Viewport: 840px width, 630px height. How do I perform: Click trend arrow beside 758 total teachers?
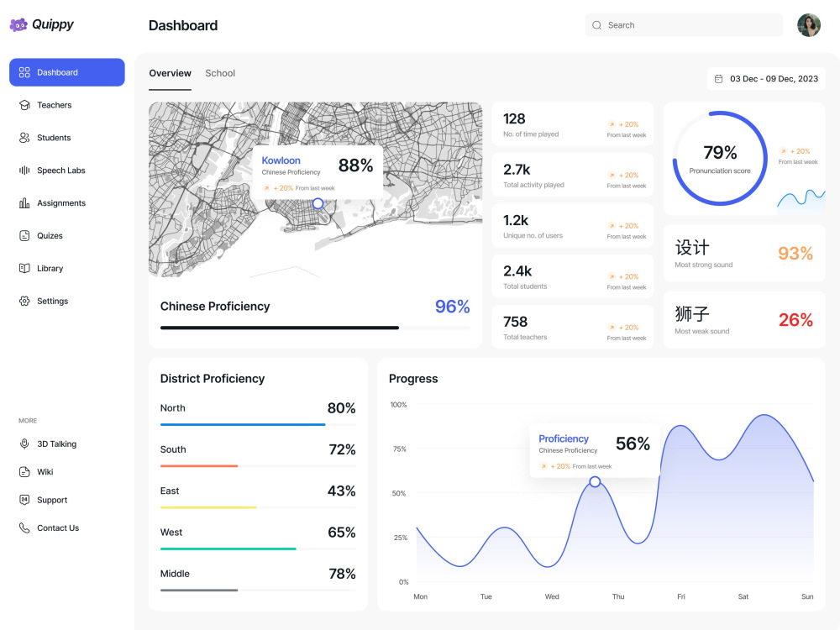612,328
